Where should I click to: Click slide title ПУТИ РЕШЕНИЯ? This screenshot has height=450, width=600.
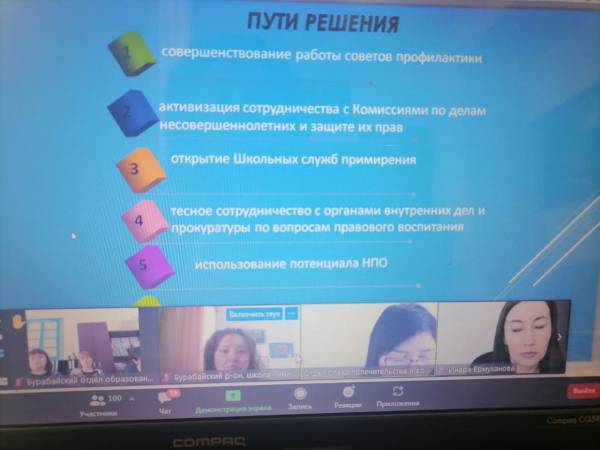(323, 22)
